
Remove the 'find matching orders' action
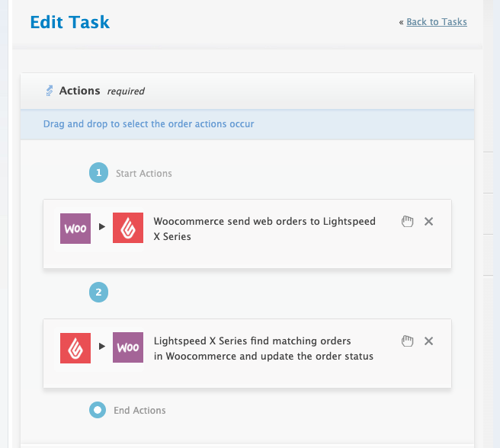tap(428, 341)
